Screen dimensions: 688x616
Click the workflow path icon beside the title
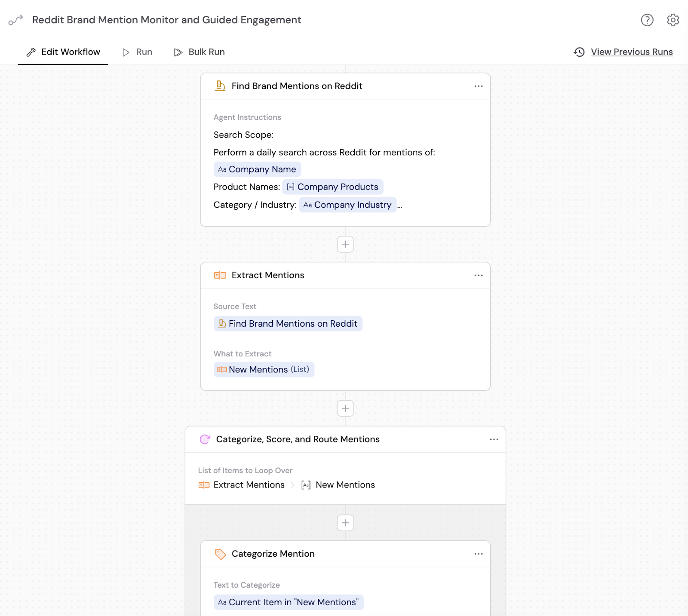pos(15,20)
